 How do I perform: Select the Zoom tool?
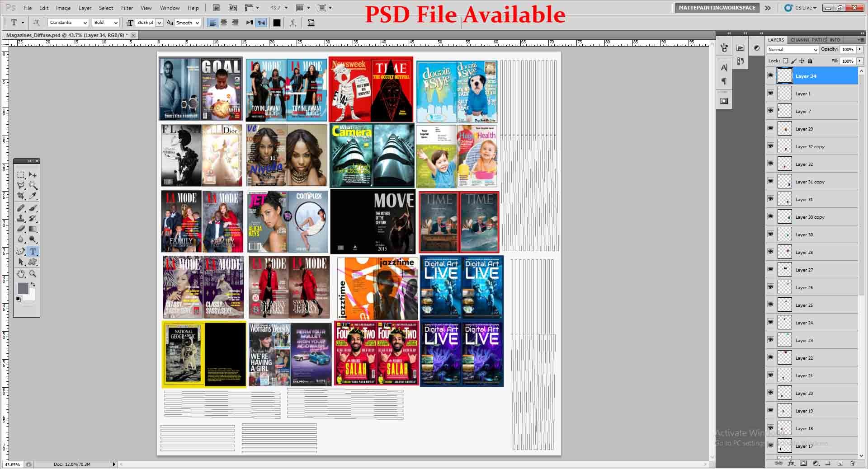(33, 274)
